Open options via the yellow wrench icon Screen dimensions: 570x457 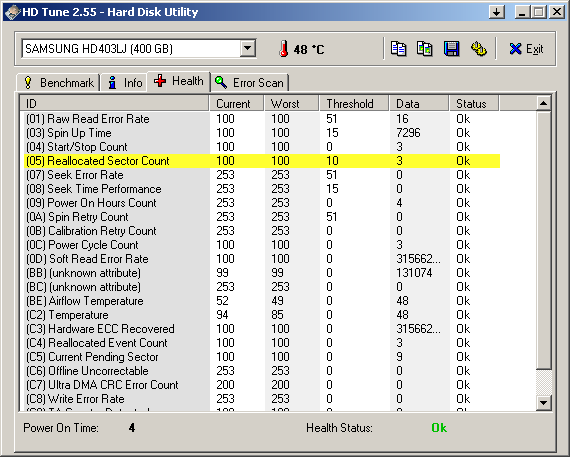point(478,49)
